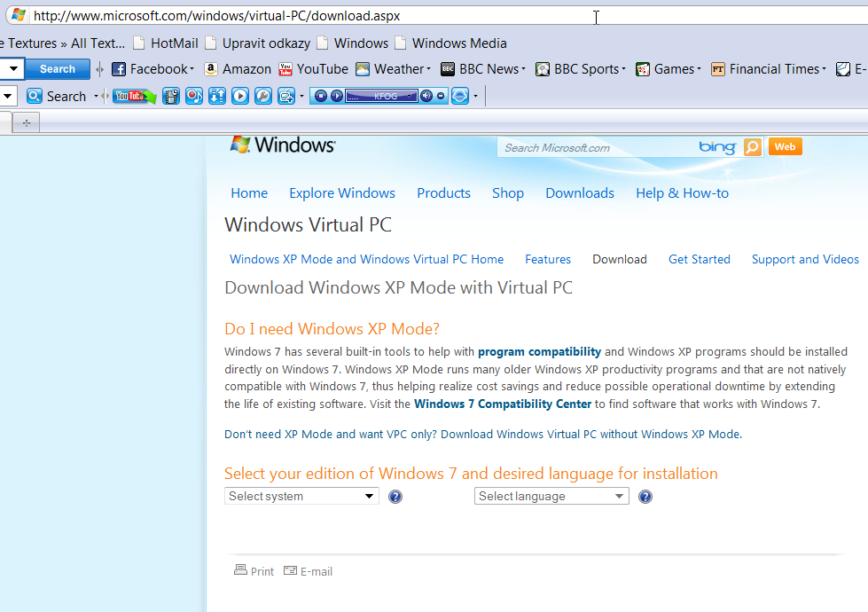Switch to the Features tab
The width and height of the screenshot is (868, 612).
pos(547,259)
